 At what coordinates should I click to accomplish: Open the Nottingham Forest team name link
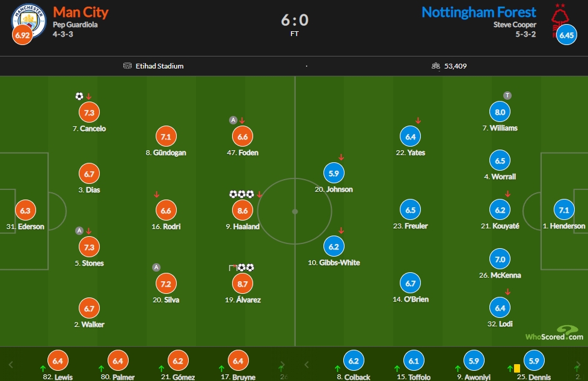point(479,13)
